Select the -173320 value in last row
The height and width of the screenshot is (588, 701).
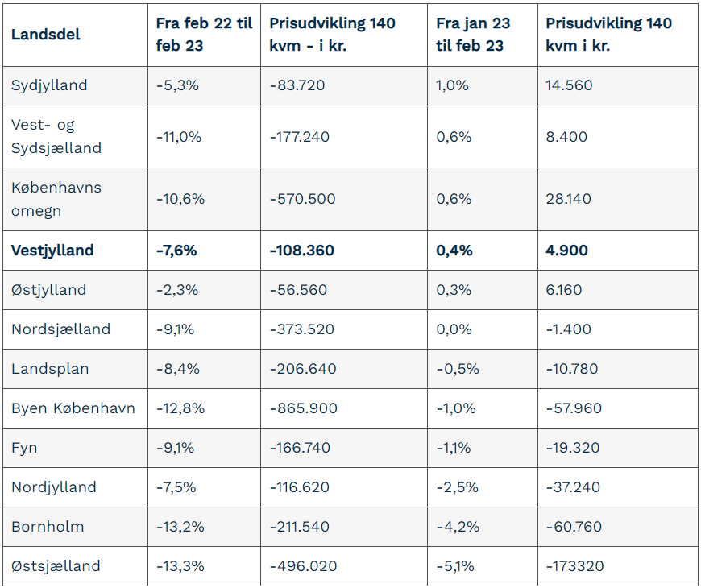tap(575, 566)
